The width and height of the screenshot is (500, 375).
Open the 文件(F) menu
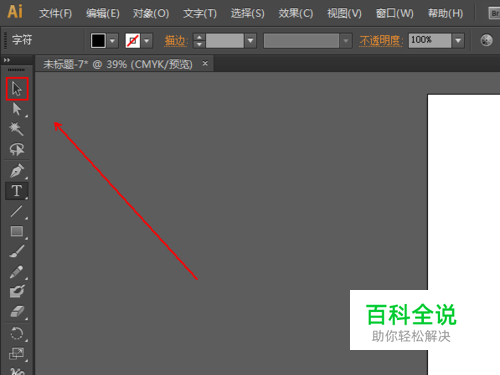(x=55, y=13)
